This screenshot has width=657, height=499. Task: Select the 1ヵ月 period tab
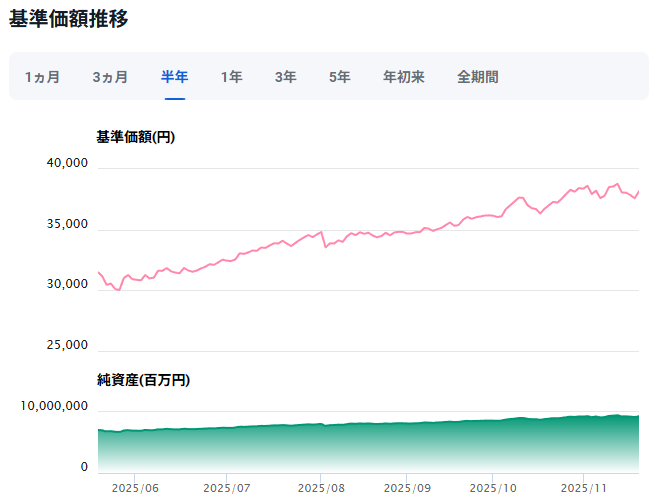coord(42,77)
